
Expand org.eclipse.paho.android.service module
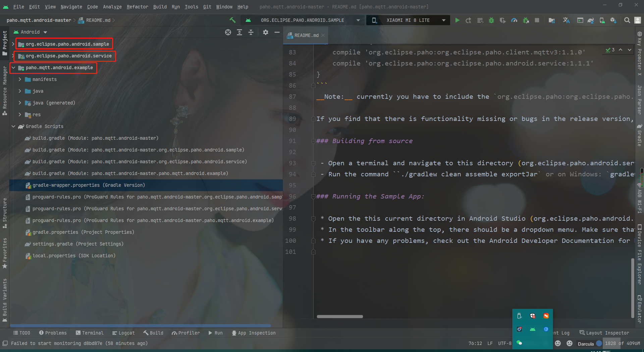click(x=13, y=56)
